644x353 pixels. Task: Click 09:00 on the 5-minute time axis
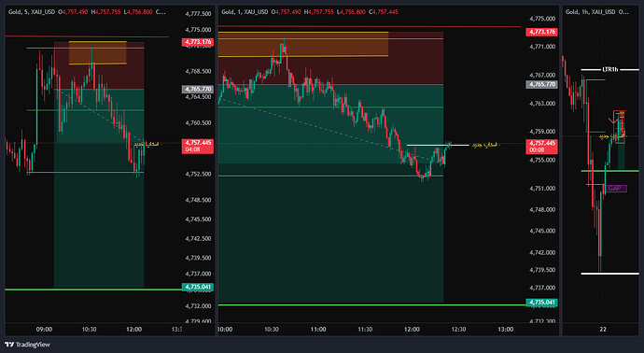tap(44, 330)
